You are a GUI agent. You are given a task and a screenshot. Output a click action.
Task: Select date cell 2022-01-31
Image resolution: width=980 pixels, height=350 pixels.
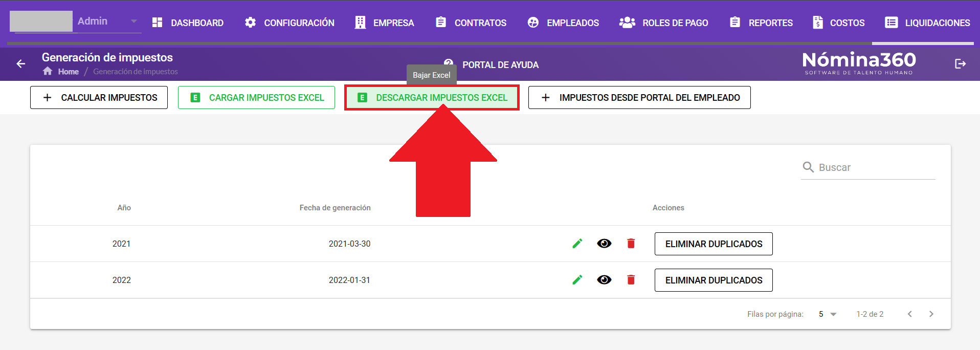pos(349,280)
